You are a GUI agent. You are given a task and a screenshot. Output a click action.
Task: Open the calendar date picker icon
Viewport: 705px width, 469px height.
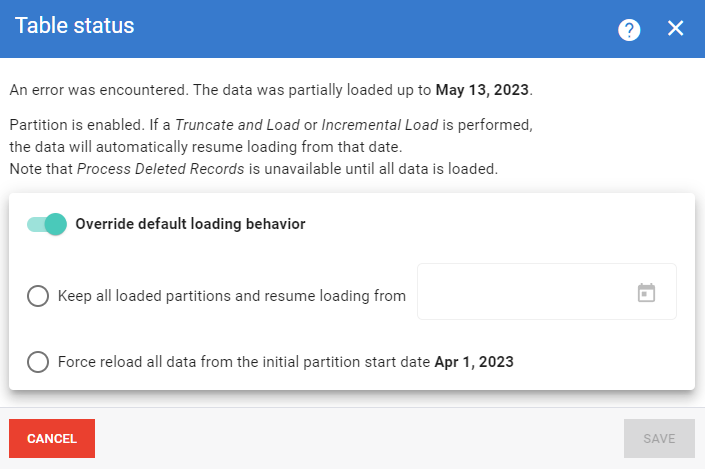(646, 293)
